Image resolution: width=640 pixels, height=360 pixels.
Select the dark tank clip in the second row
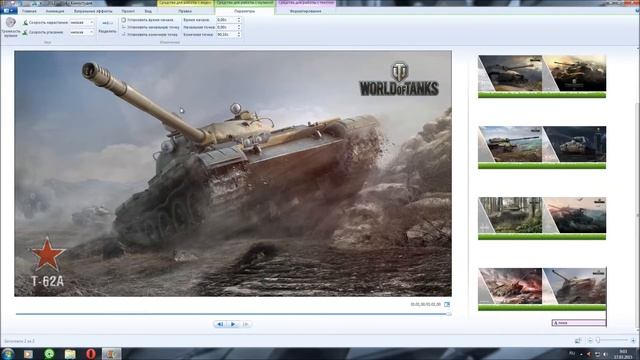click(x=574, y=144)
